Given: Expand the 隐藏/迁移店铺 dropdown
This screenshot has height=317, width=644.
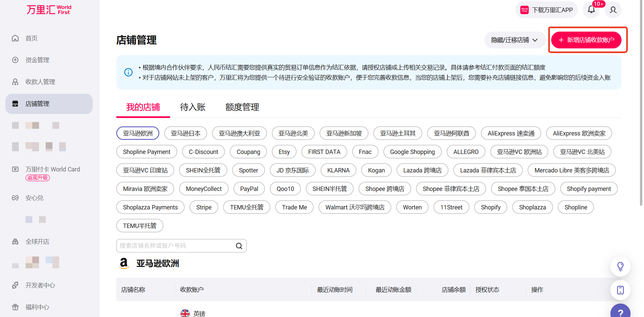Looking at the screenshot, I should [x=514, y=40].
